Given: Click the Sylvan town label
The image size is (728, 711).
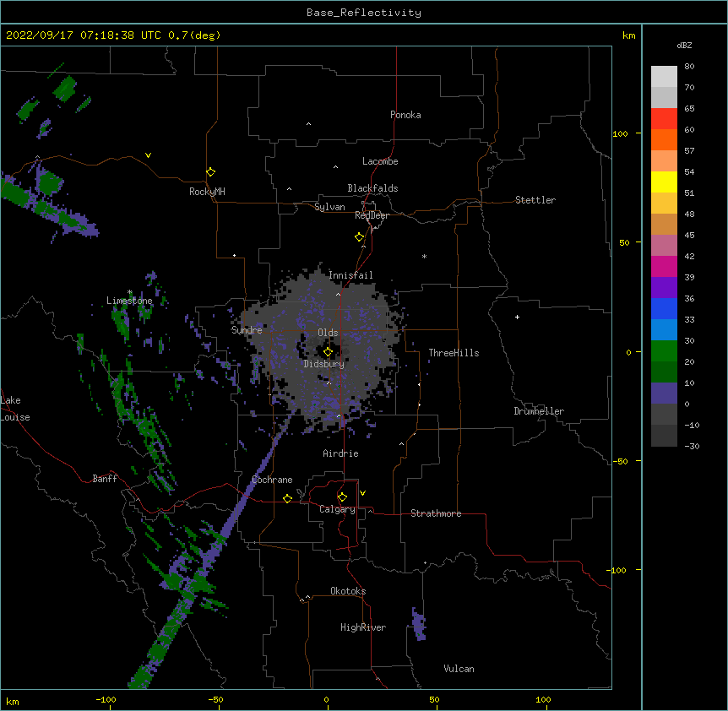Looking at the screenshot, I should pyautogui.click(x=329, y=207).
